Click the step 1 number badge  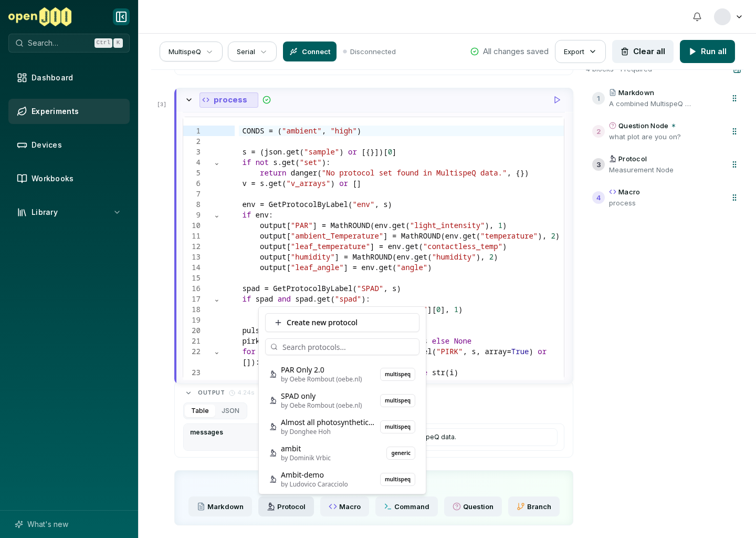click(x=598, y=98)
